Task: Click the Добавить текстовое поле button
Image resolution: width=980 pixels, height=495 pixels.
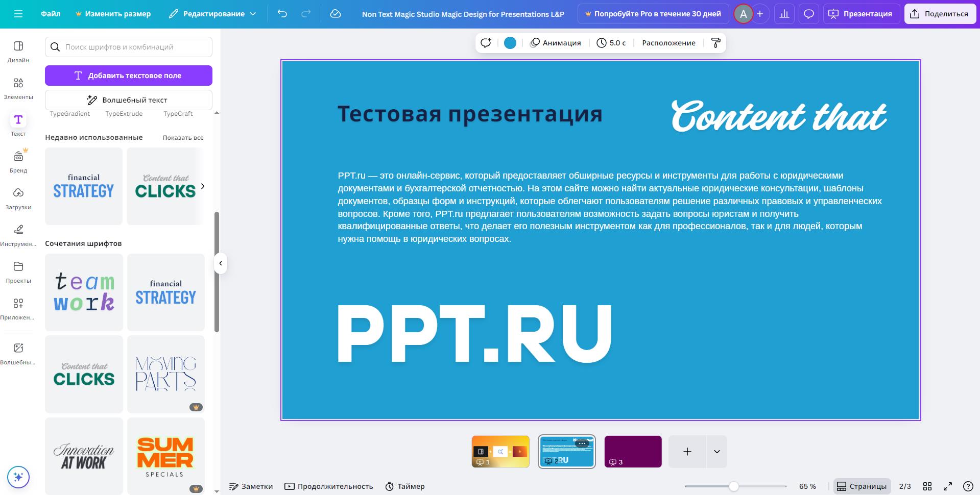Action: pyautogui.click(x=129, y=76)
